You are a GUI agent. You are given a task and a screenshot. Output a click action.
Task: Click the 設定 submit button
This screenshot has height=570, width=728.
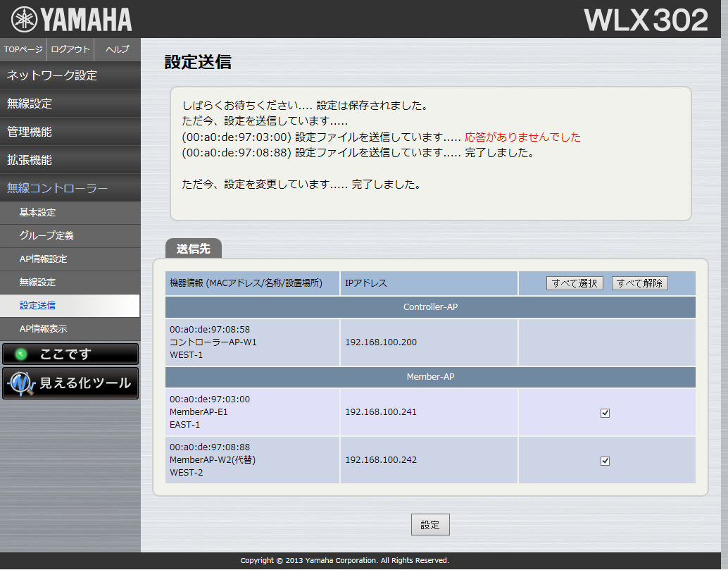click(x=430, y=525)
